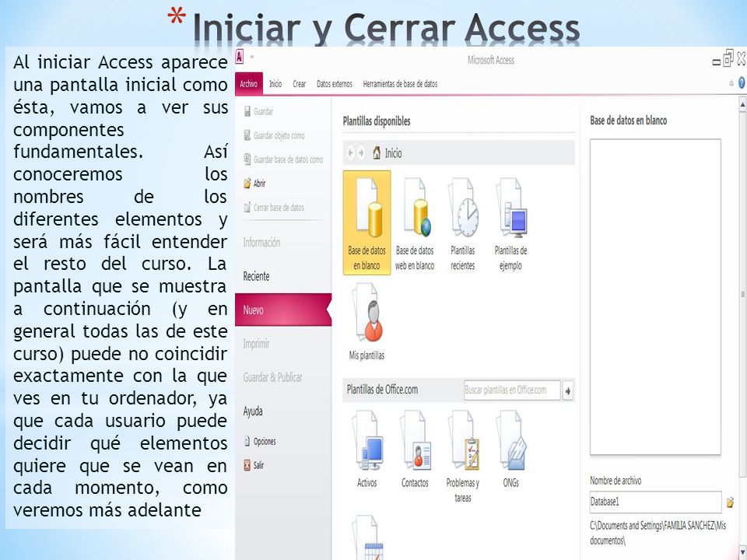Click the Nombre de archivo Database1 field
The width and height of the screenshot is (747, 560).
[655, 502]
